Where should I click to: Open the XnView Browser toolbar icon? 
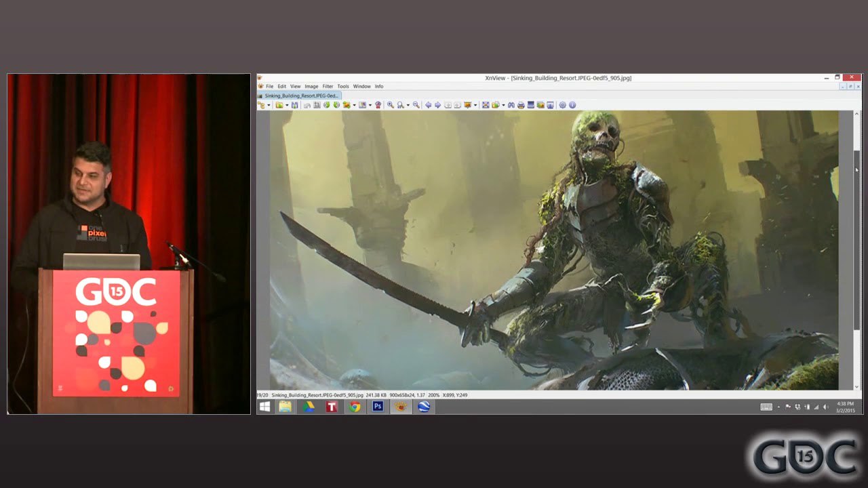261,105
